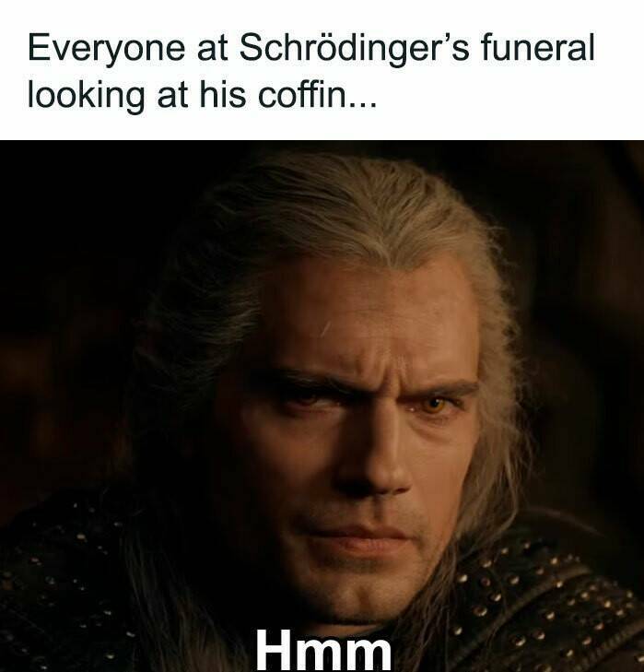This screenshot has height=672, width=644.
Task: Click the word "funeral" in the caption
Action: (538, 47)
